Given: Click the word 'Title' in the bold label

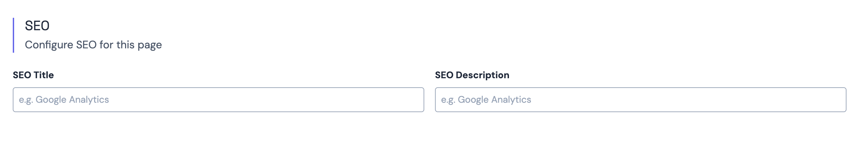Looking at the screenshot, I should pyautogui.click(x=44, y=75).
